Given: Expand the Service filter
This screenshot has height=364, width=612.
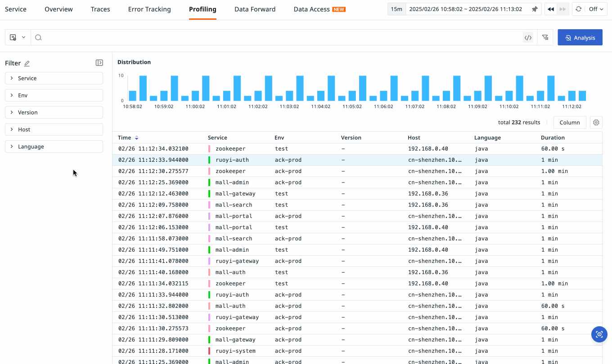Looking at the screenshot, I should tap(54, 78).
